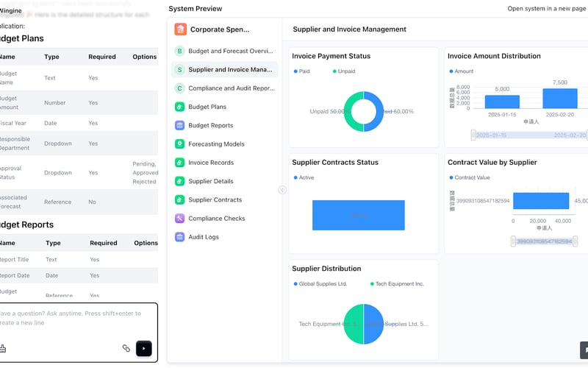This screenshot has height=368, width=588.
Task: Toggle Global Supplies Ltd. legend in Supplier Distribution
Action: (x=320, y=283)
